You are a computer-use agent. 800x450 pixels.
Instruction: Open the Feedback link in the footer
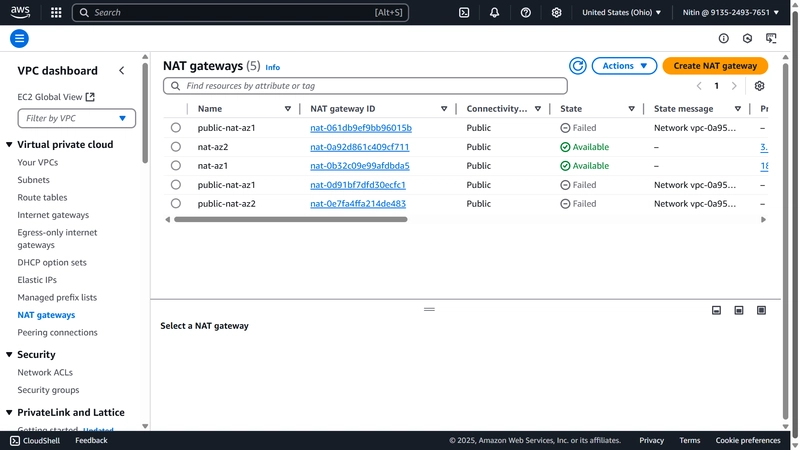[x=91, y=440]
